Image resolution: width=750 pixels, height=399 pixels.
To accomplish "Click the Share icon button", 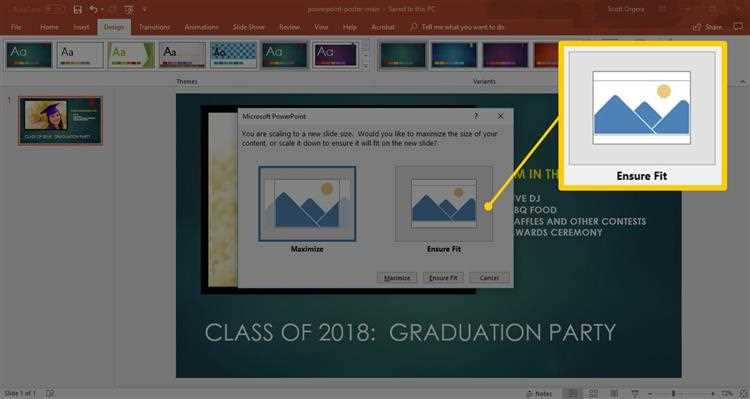I will coord(707,27).
